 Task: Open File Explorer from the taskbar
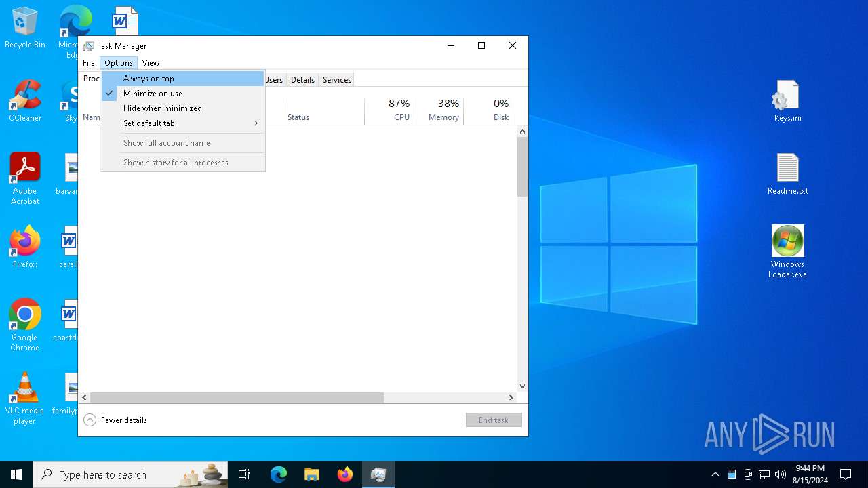(312, 474)
